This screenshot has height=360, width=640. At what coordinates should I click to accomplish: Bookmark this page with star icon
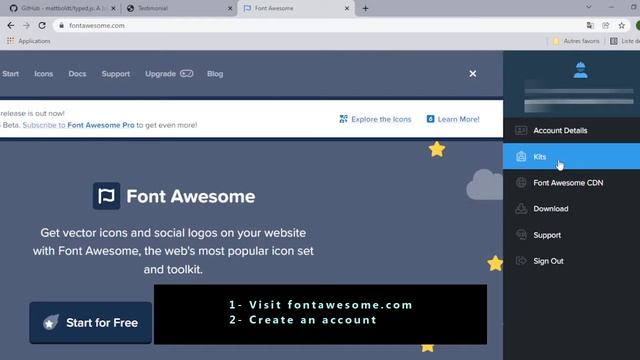[x=621, y=25]
